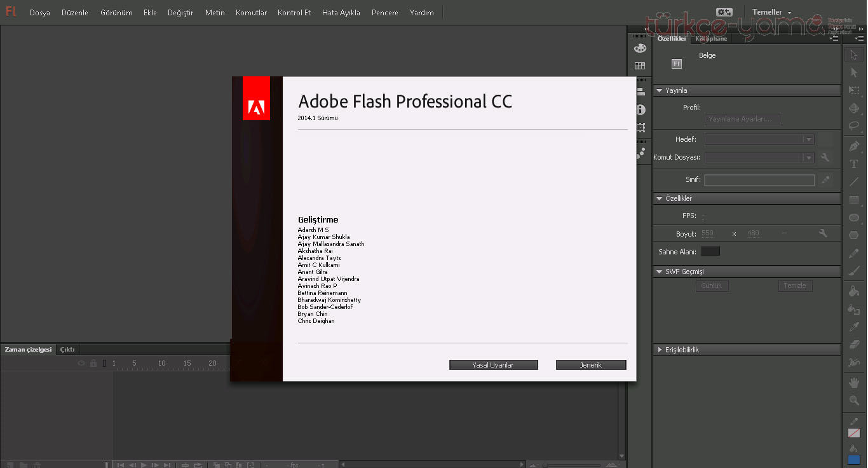
Task: Toggle the loop playback button in timeline
Action: tap(198, 465)
